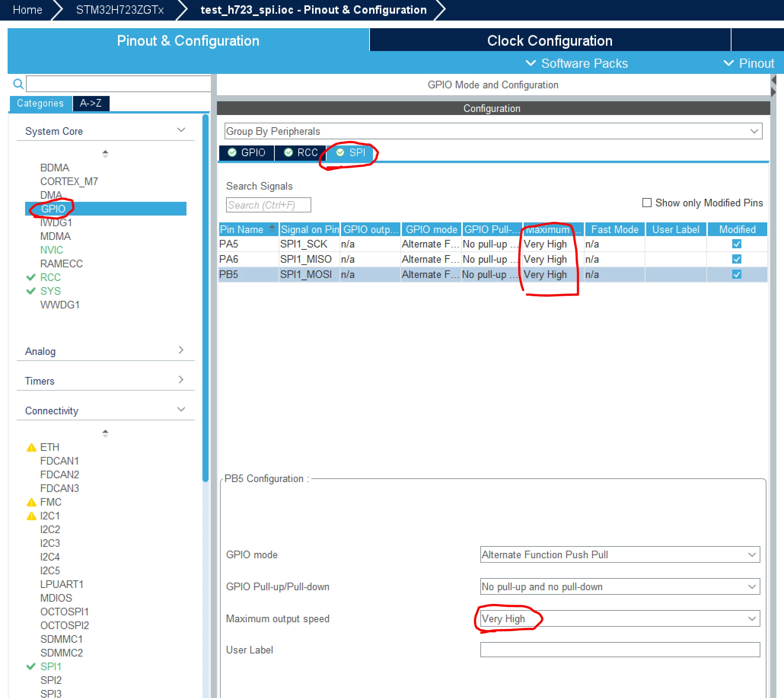Select the SPI peripheral tab
Image resolution: width=784 pixels, height=698 pixels.
point(350,153)
